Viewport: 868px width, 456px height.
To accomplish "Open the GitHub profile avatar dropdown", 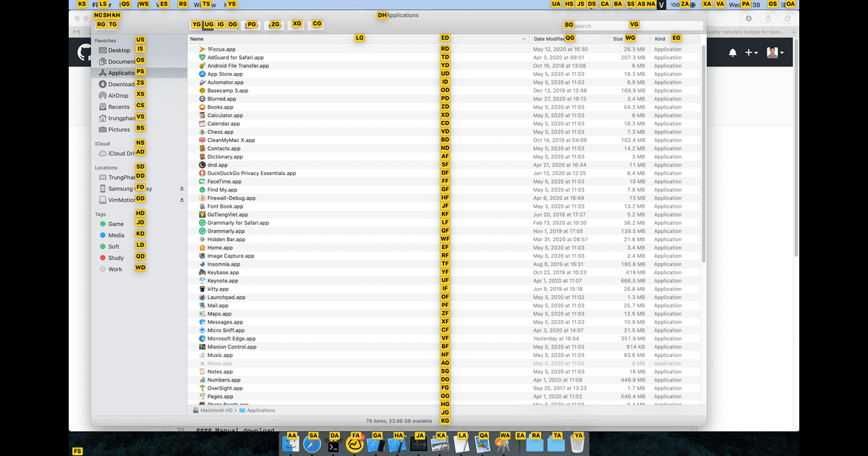I will pos(775,53).
